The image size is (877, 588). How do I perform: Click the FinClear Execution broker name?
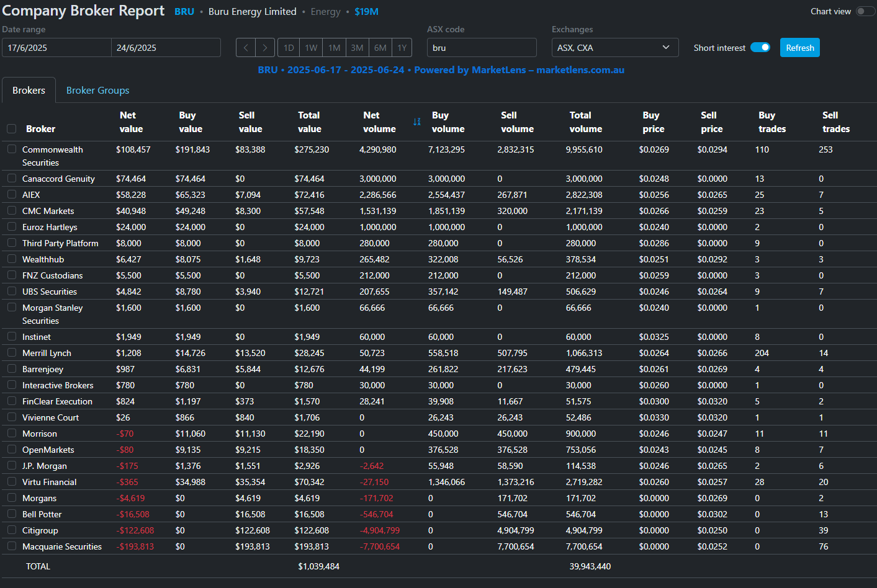tap(57, 401)
